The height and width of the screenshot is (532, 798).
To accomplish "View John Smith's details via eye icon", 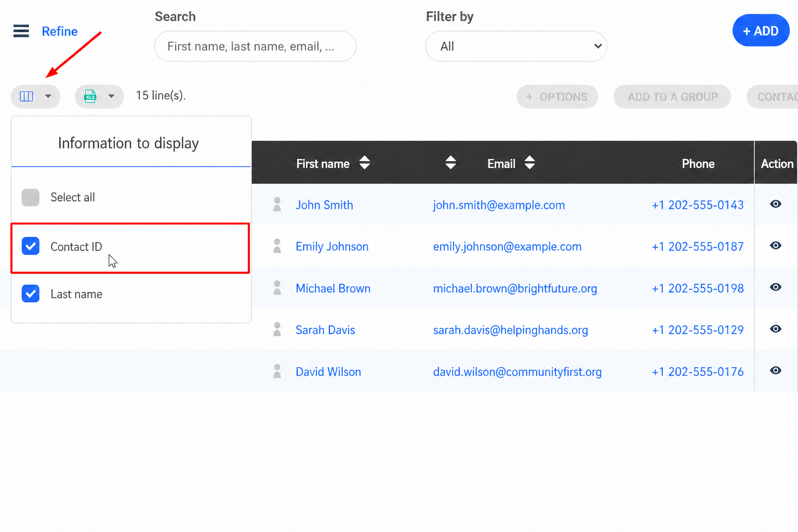I will coord(776,204).
